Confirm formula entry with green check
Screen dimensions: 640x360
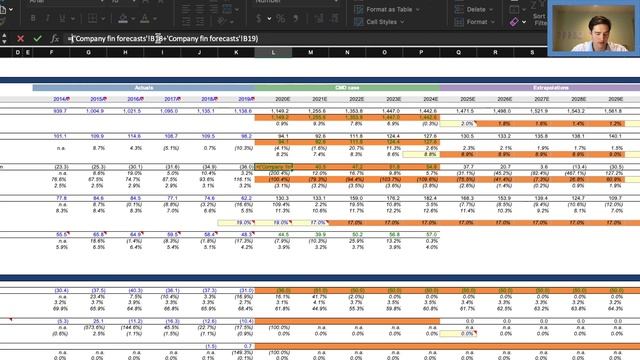[38, 39]
